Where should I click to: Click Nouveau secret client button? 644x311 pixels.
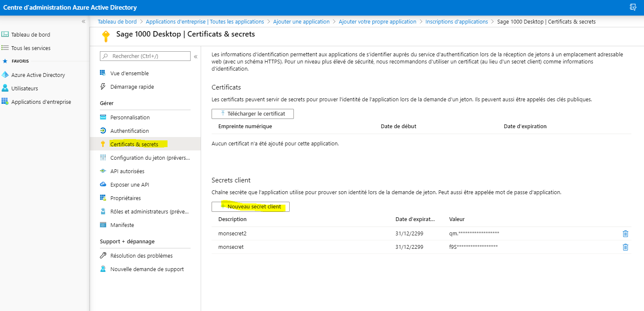251,206
